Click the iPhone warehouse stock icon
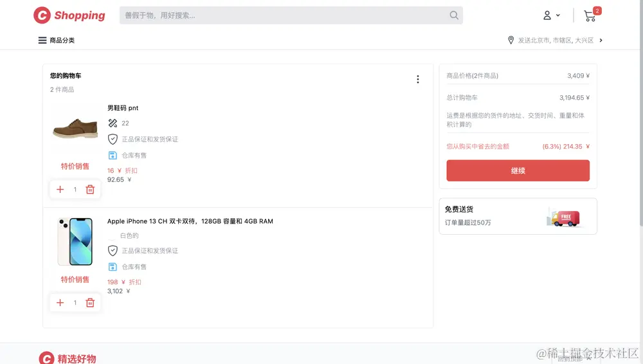Screen dimensions: 643x364 coord(113,267)
